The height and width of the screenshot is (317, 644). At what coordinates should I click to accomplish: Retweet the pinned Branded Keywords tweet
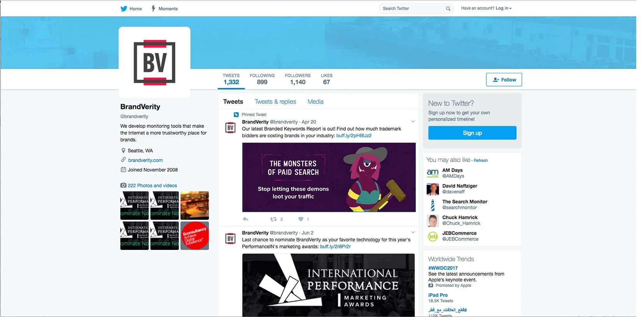[273, 219]
